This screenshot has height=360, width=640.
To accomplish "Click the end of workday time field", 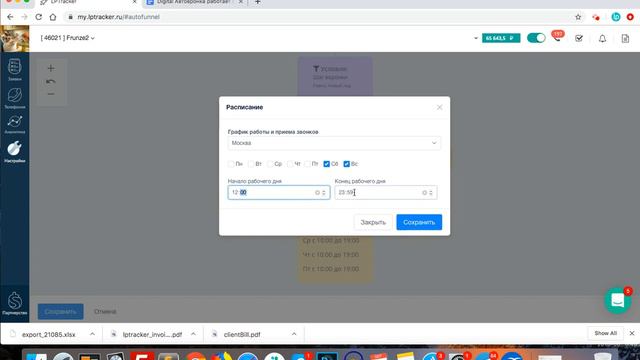I will (x=386, y=193).
